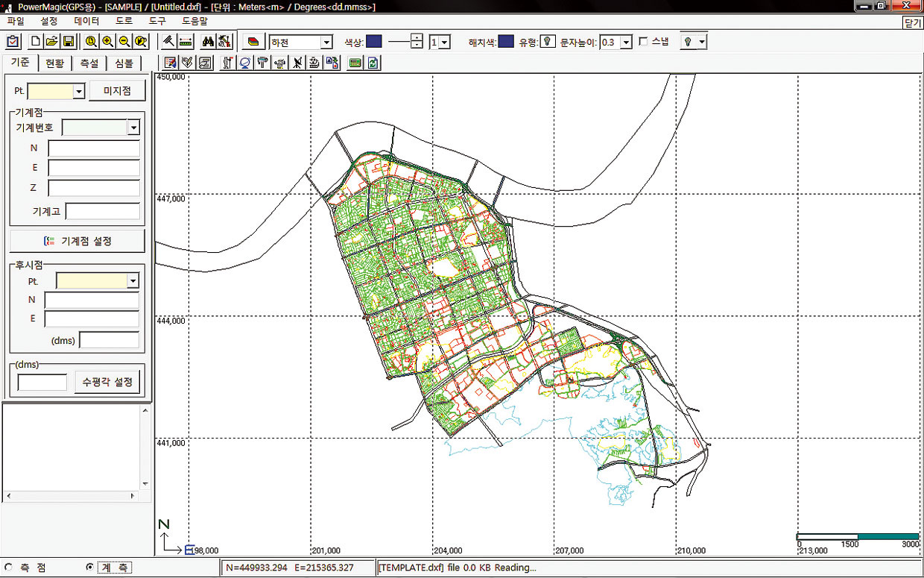Select the 계 측 radio button
Viewport: 924px width, 578px height.
[x=89, y=567]
